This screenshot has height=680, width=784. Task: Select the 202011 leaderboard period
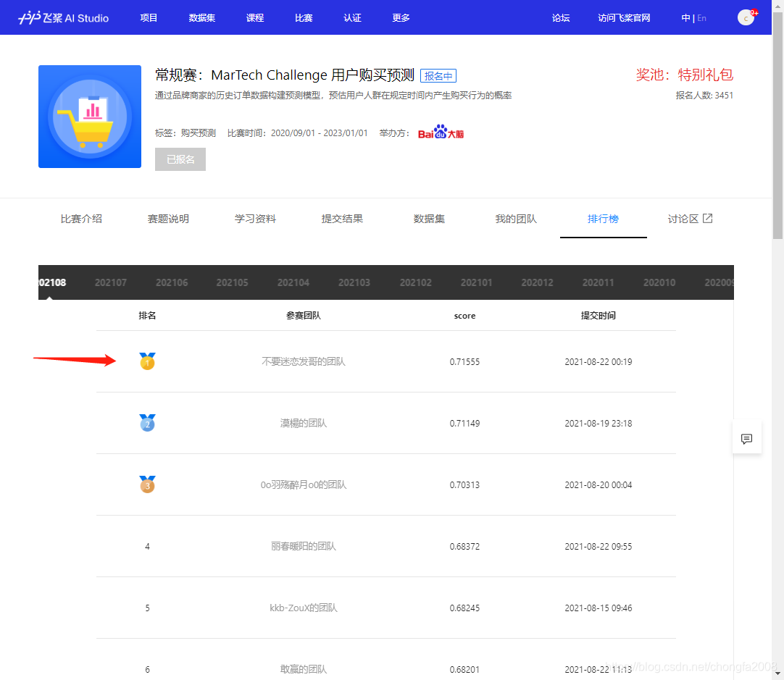tap(598, 282)
